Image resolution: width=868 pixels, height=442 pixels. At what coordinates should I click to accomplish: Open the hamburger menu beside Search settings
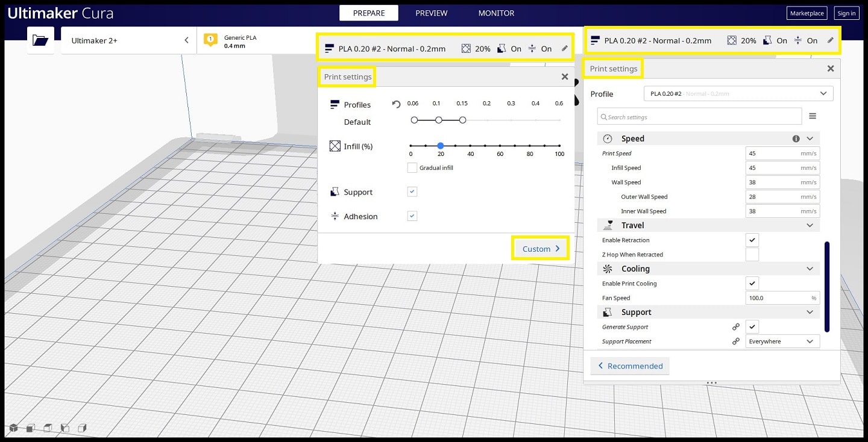tap(813, 116)
